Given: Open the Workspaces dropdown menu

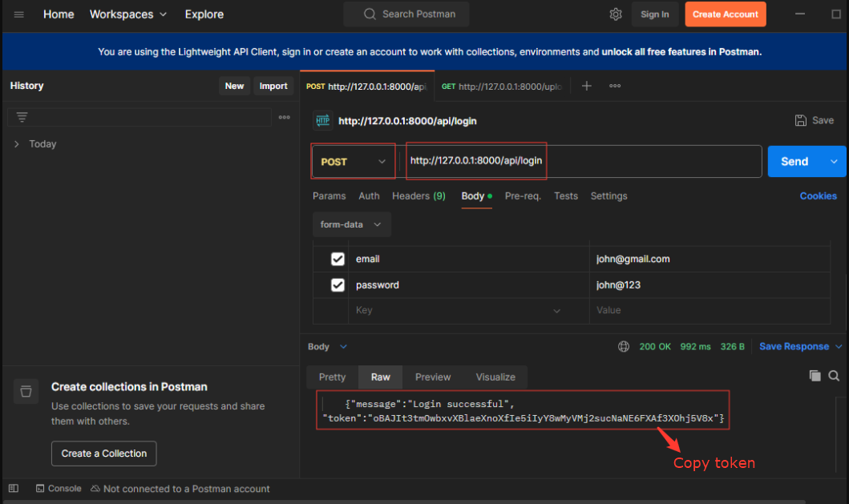Looking at the screenshot, I should tap(128, 14).
